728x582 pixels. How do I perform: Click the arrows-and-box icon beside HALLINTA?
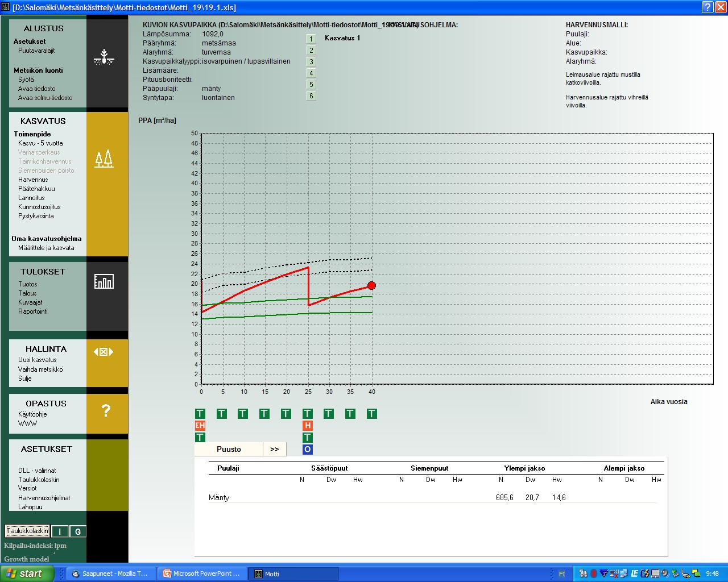coord(104,352)
